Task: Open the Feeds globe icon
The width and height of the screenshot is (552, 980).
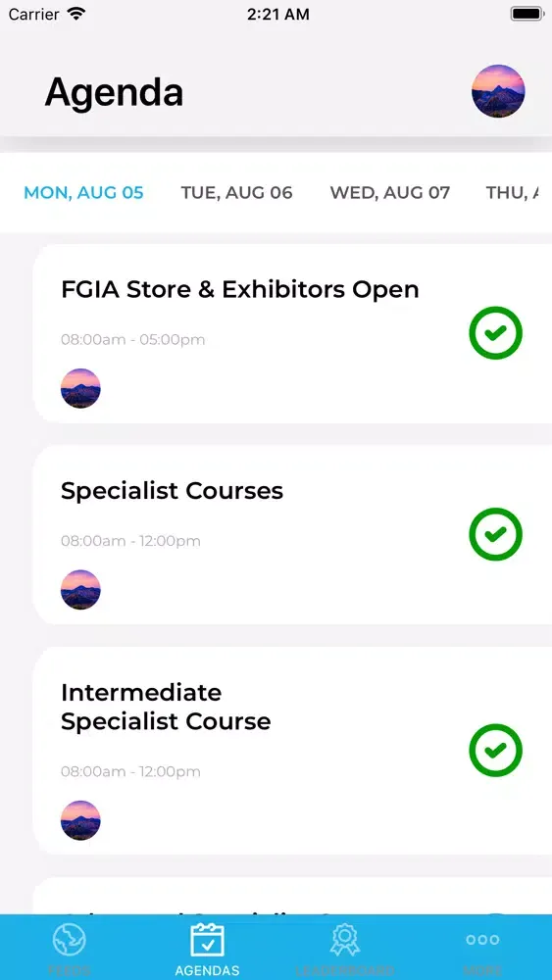Action: 69,940
